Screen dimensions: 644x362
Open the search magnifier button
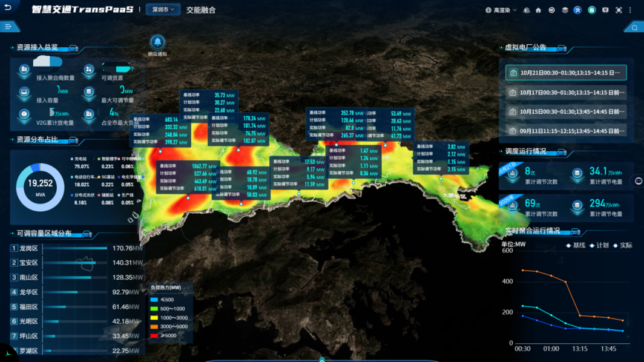[x=634, y=27]
